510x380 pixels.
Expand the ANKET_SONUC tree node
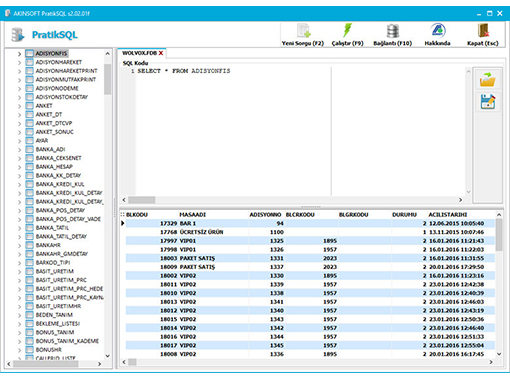(x=19, y=132)
